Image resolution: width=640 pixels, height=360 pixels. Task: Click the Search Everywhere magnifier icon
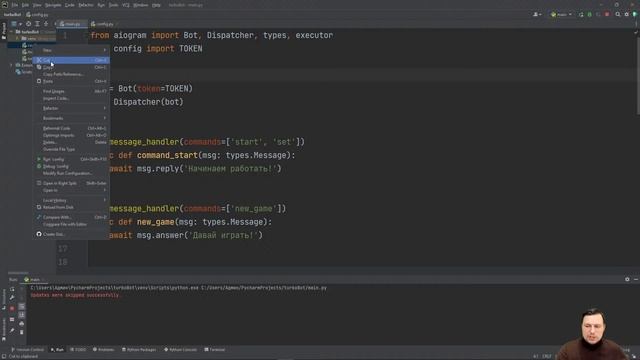(618, 15)
